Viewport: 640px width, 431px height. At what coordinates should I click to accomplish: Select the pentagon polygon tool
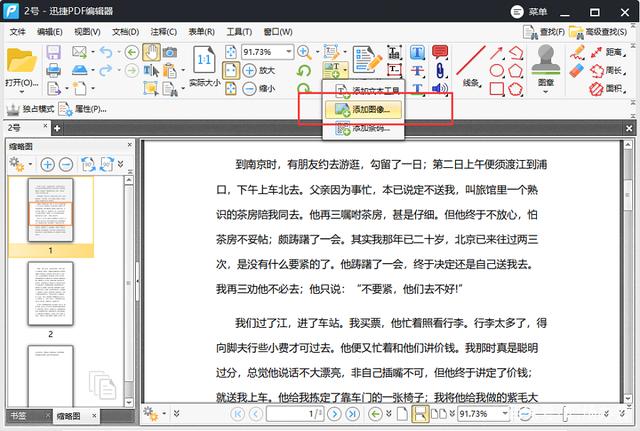(x=516, y=71)
